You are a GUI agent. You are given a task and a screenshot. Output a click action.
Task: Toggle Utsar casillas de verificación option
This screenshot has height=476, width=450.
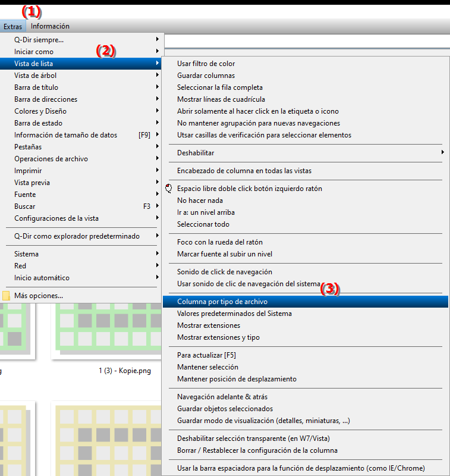tap(306, 135)
